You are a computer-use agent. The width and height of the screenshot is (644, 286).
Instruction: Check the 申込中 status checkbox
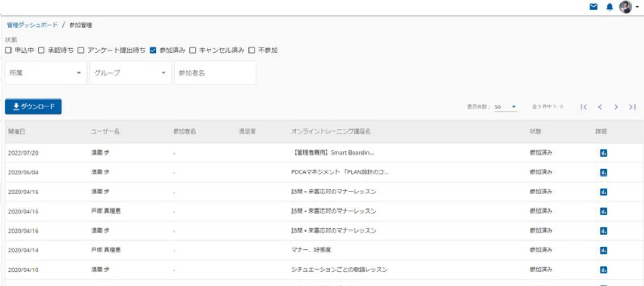pyautogui.click(x=8, y=50)
